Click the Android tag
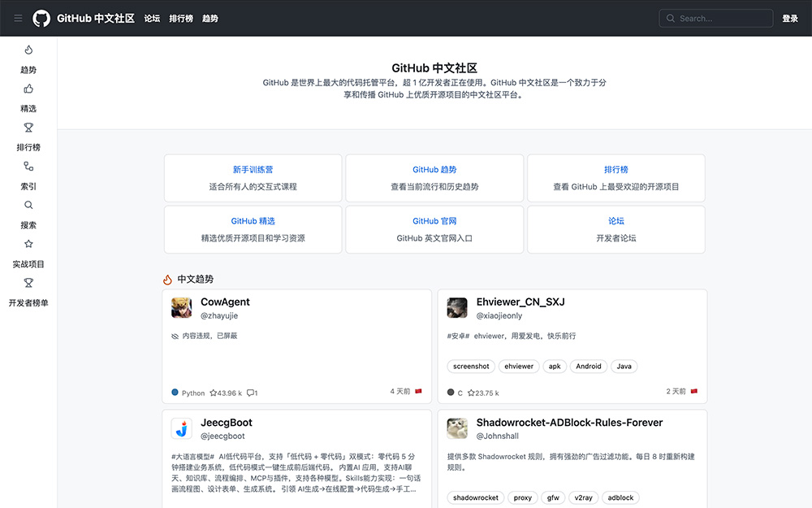The height and width of the screenshot is (508, 812). (x=589, y=367)
